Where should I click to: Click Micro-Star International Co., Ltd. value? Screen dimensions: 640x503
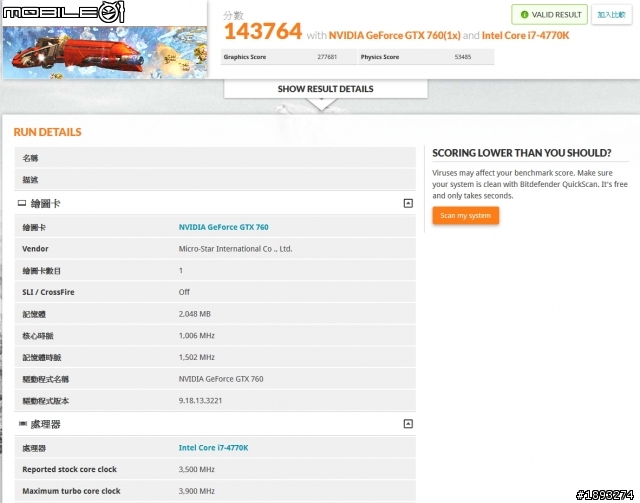pos(236,249)
